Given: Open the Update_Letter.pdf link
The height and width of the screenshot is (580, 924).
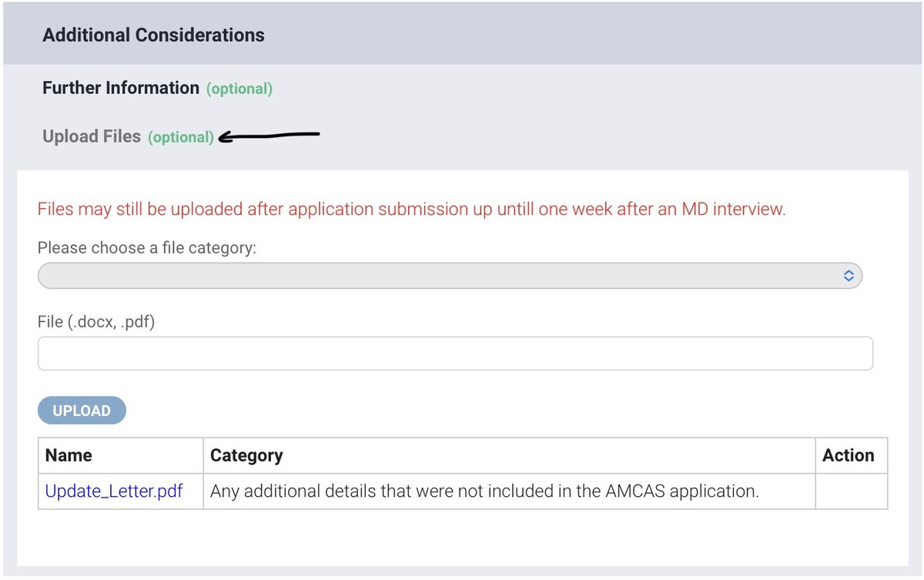Looking at the screenshot, I should (114, 491).
